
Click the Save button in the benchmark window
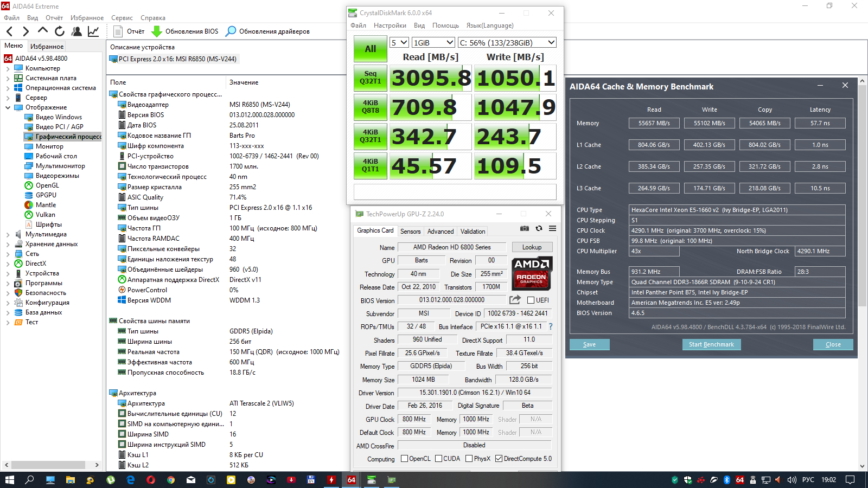pyautogui.click(x=590, y=344)
